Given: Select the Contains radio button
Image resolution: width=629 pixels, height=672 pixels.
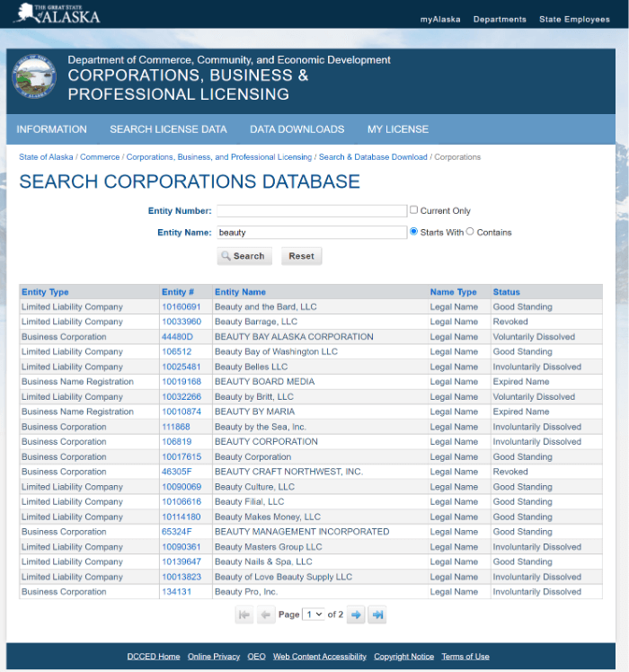Looking at the screenshot, I should (470, 232).
